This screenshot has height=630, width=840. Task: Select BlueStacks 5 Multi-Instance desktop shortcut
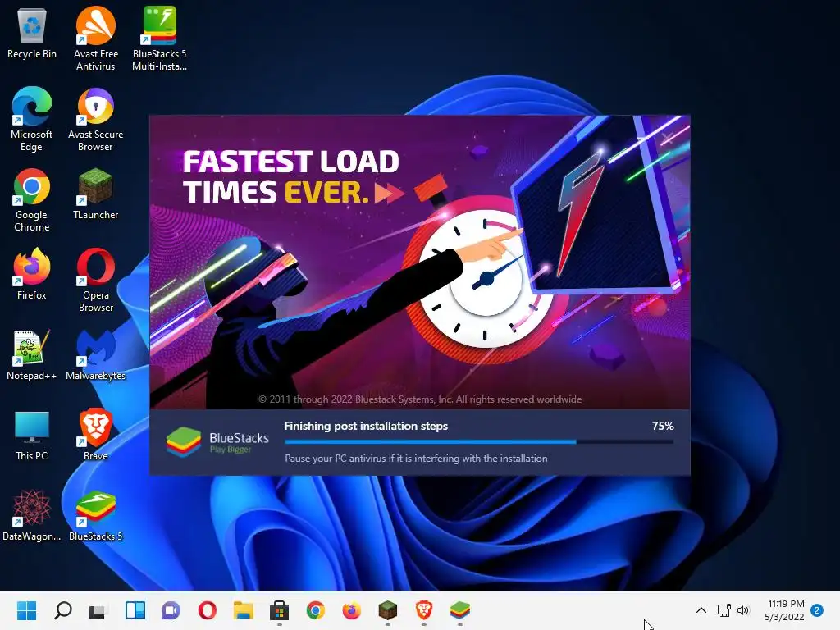pyautogui.click(x=160, y=39)
